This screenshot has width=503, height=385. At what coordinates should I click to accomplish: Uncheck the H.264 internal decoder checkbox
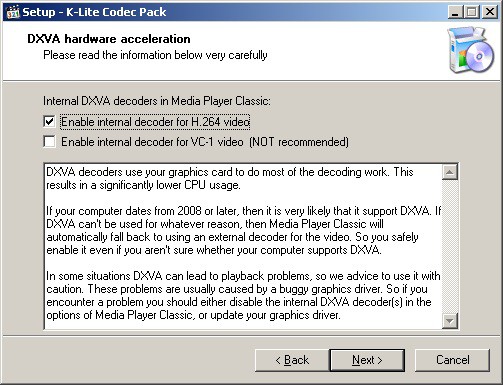coord(49,122)
